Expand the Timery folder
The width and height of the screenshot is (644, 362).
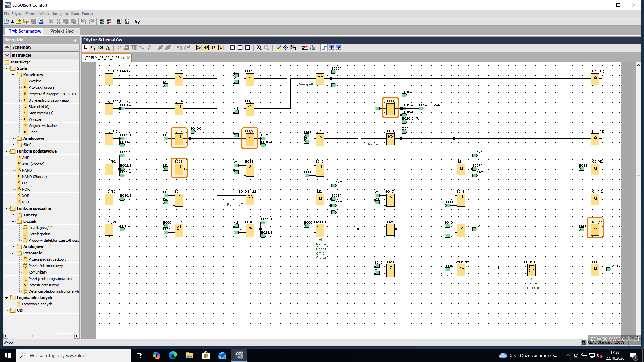pyautogui.click(x=13, y=215)
